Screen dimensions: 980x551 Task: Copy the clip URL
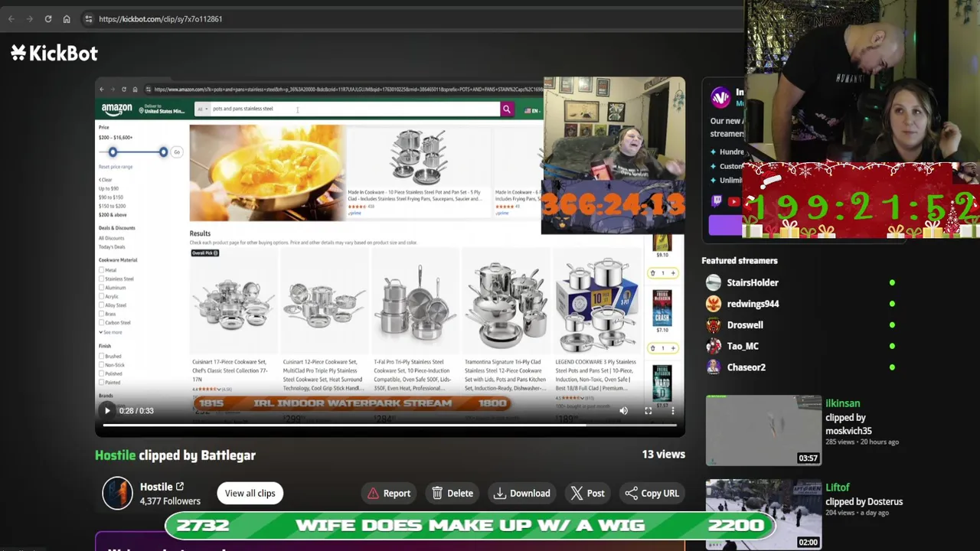[652, 494]
